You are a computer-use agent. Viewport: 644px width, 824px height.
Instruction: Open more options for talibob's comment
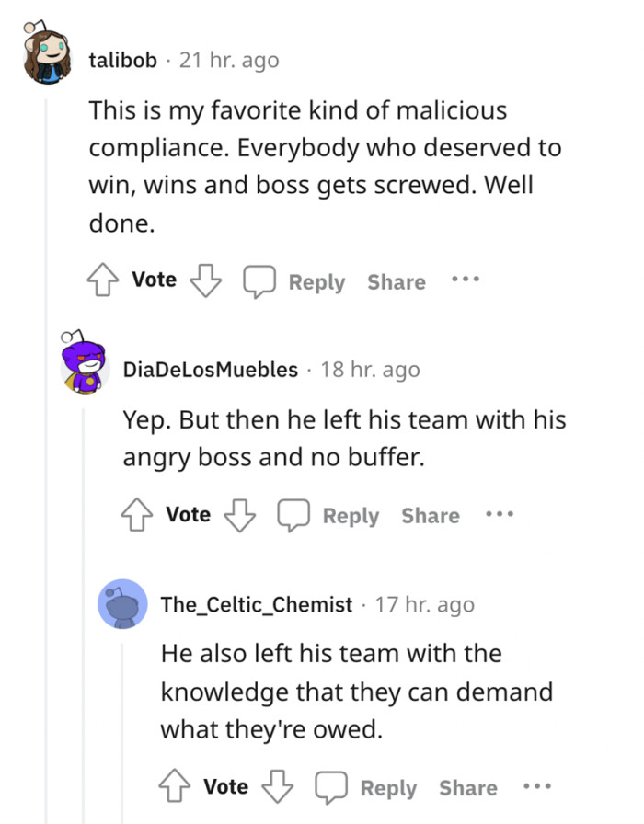point(466,280)
